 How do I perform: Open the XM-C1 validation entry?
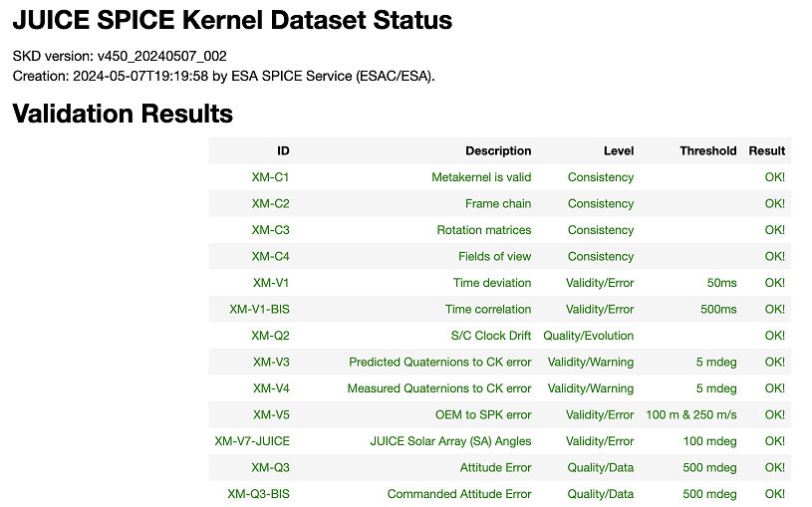[270, 177]
